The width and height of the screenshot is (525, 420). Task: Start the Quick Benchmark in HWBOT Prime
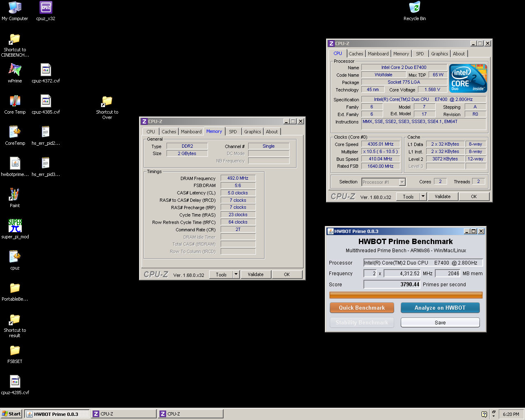362,308
